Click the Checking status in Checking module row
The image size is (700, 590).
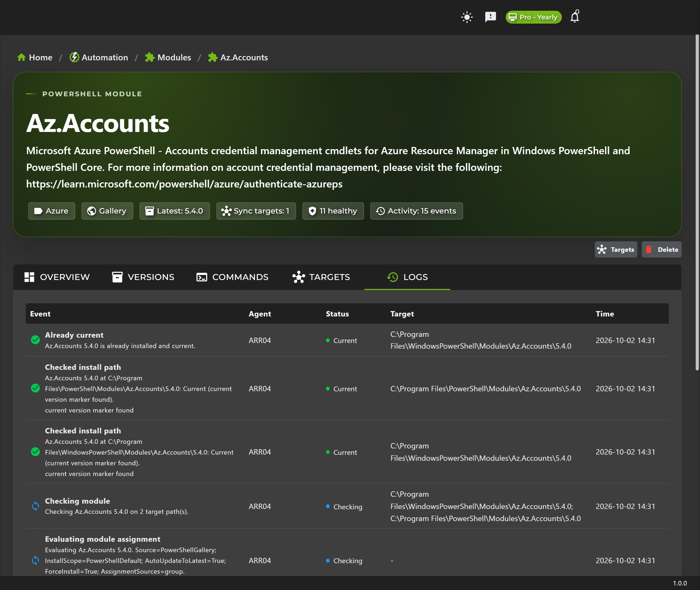pyautogui.click(x=344, y=507)
